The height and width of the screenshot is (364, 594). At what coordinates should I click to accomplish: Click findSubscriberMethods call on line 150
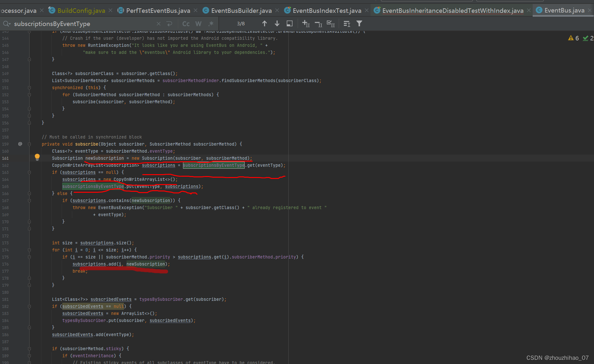249,80
